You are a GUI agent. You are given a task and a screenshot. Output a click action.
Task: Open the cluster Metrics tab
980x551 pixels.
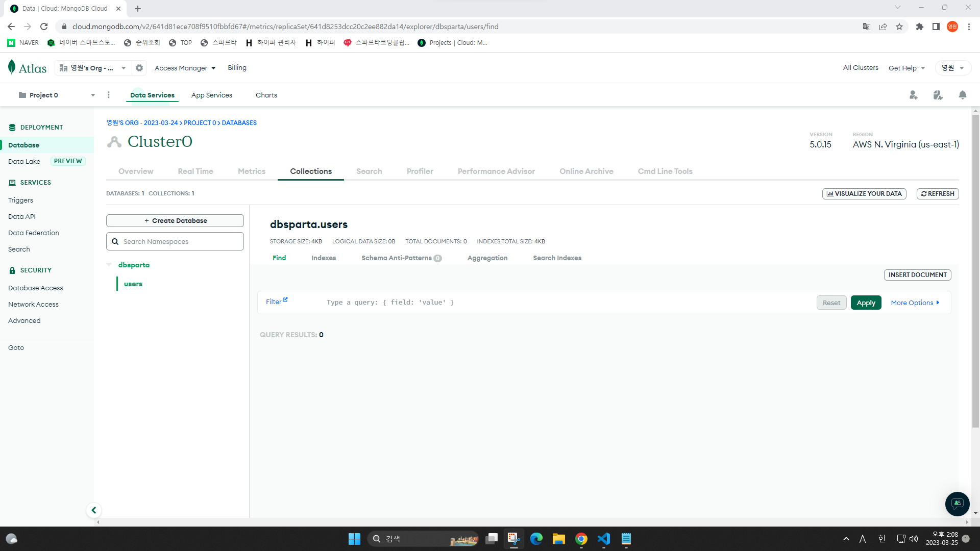point(252,171)
